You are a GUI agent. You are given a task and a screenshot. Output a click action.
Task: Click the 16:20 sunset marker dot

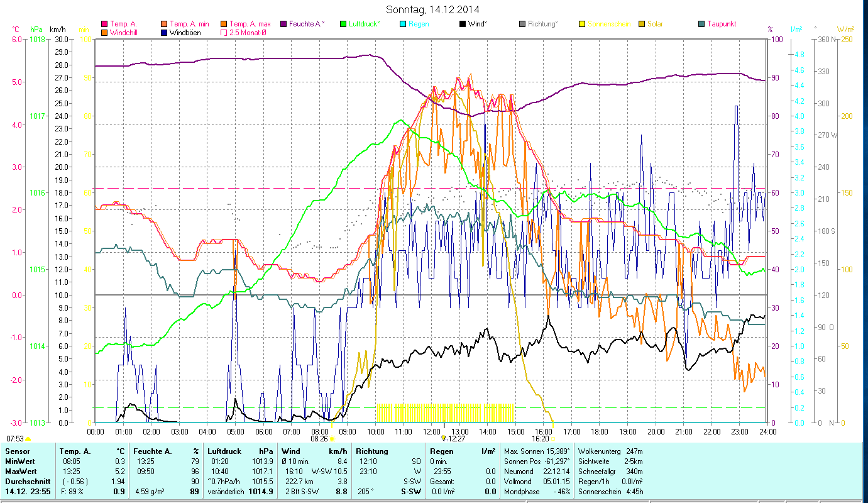(x=554, y=439)
